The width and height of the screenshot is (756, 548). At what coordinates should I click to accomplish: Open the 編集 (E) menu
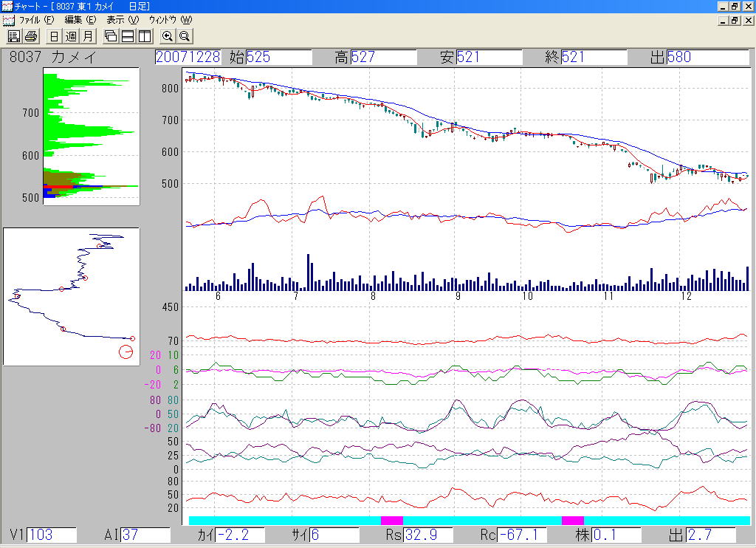80,20
